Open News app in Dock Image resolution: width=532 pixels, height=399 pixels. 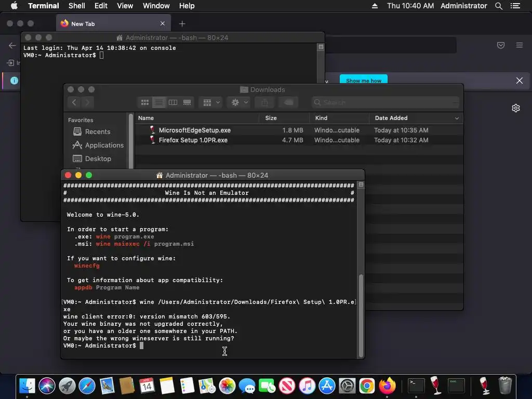click(x=287, y=386)
